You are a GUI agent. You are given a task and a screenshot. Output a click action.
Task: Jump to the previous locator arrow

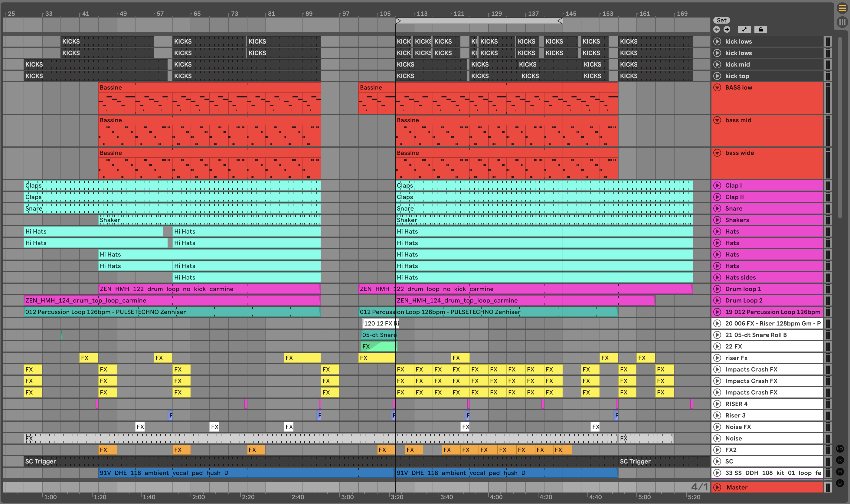click(717, 30)
